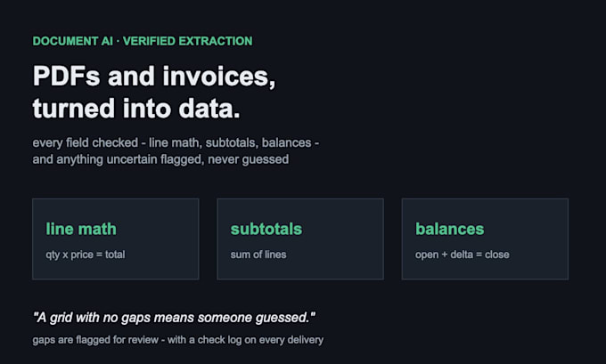Click the 'PDFs and invoices,' headline line
606x364 pixels.
click(154, 76)
